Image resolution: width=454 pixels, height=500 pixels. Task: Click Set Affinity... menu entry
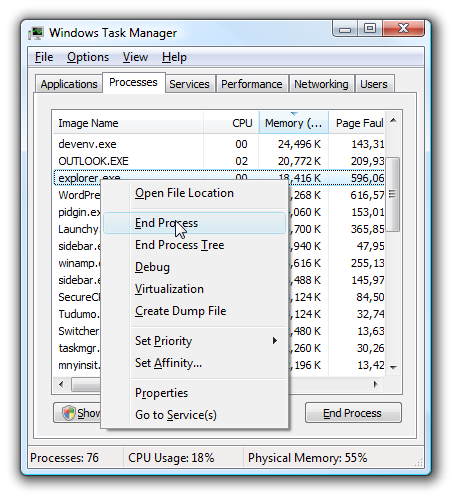click(195, 363)
